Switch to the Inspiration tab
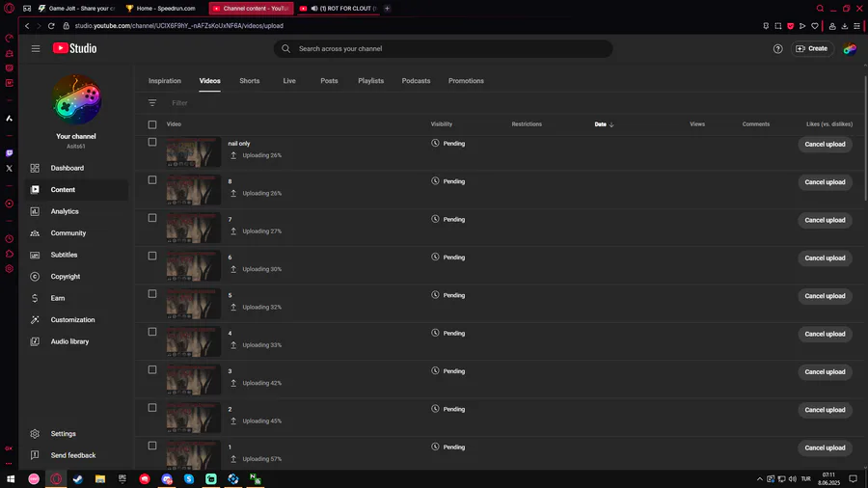The image size is (868, 488). 164,81
